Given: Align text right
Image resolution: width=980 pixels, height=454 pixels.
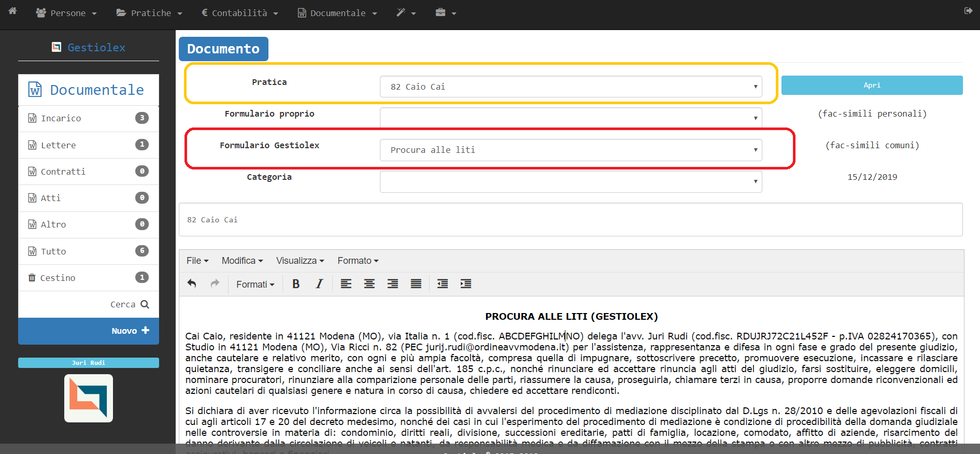Looking at the screenshot, I should 393,283.
